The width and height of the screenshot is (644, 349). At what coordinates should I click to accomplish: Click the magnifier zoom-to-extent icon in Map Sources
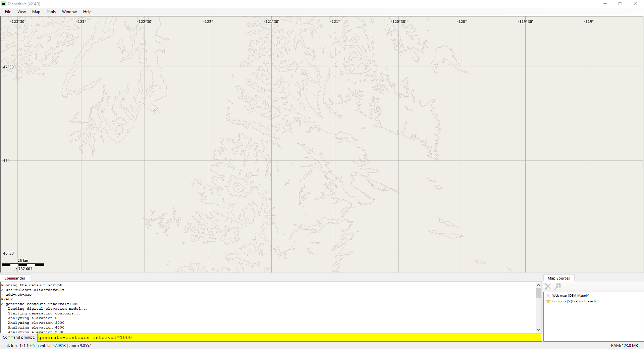(x=557, y=287)
